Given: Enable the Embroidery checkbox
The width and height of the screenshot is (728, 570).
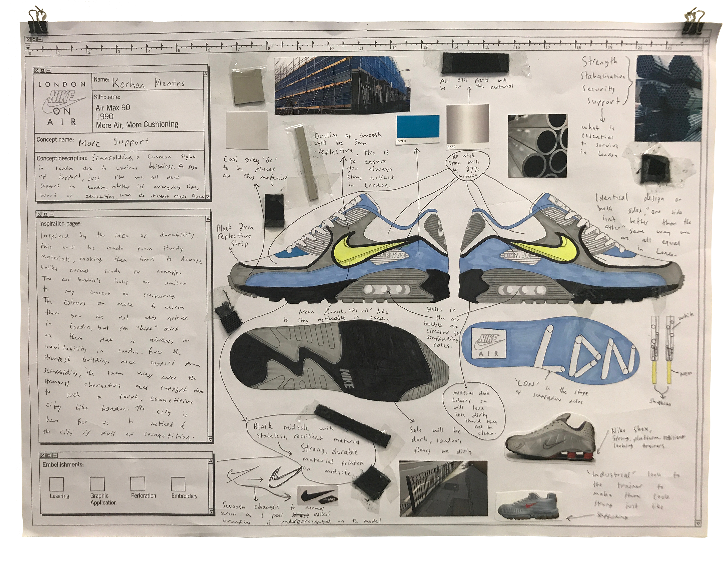Looking at the screenshot, I should [178, 484].
